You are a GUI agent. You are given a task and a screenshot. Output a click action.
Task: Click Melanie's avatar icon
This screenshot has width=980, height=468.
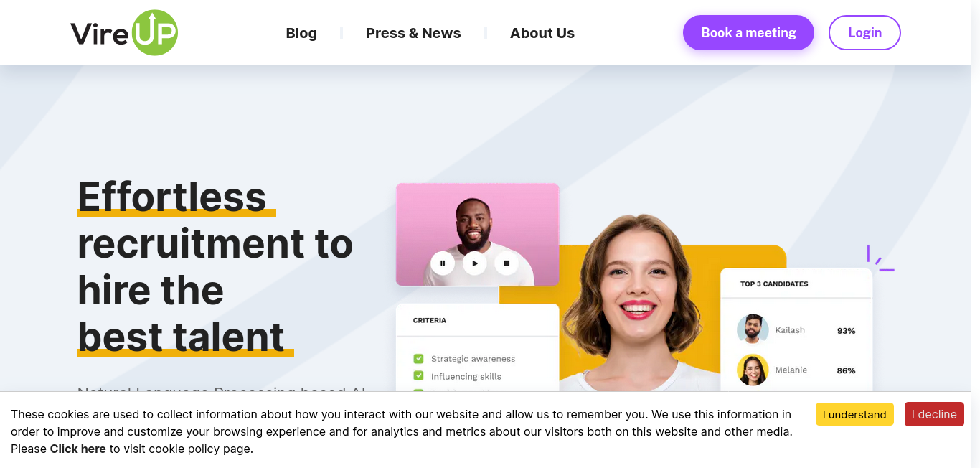tap(753, 370)
